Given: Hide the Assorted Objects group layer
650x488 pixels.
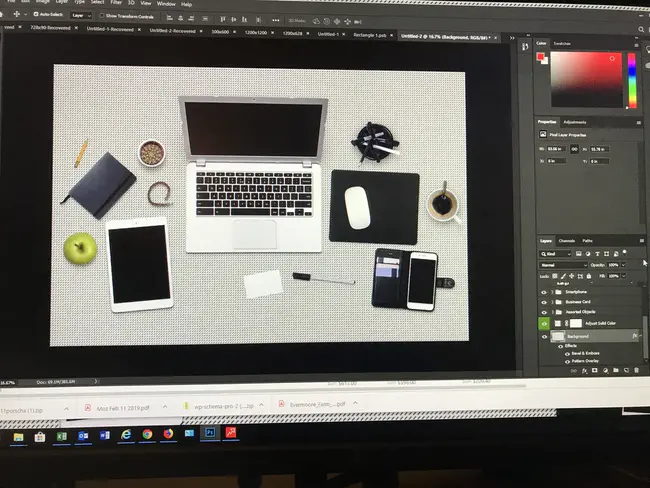Looking at the screenshot, I should 544,312.
